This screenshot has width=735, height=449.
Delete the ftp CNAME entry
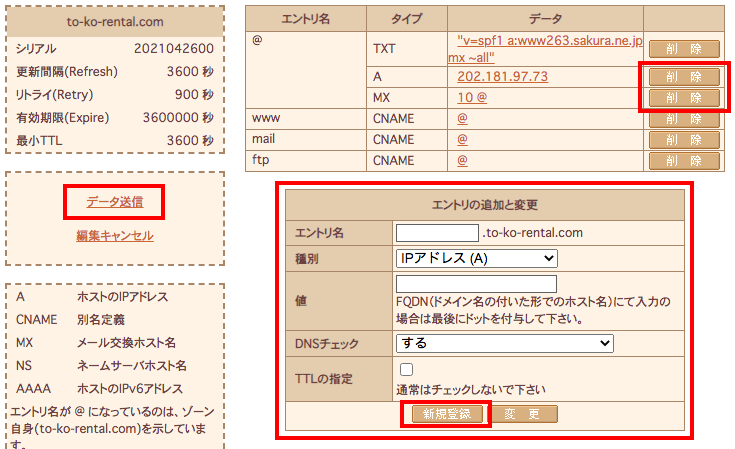click(684, 160)
